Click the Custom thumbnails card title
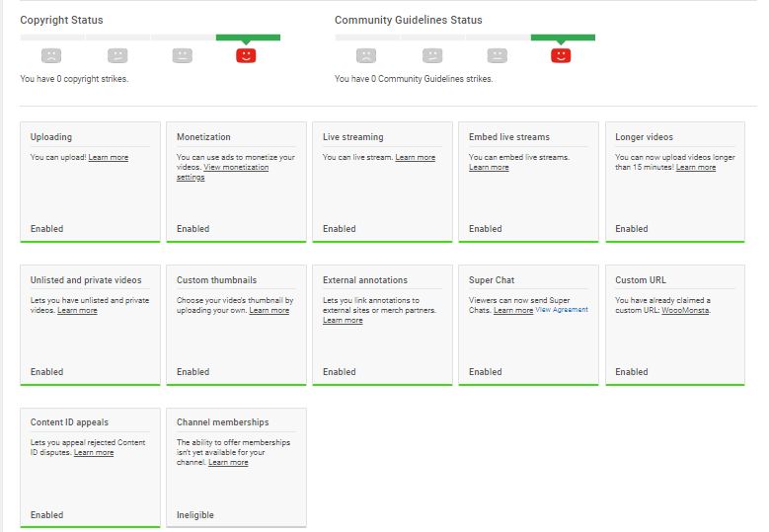The height and width of the screenshot is (532, 769). point(217,280)
